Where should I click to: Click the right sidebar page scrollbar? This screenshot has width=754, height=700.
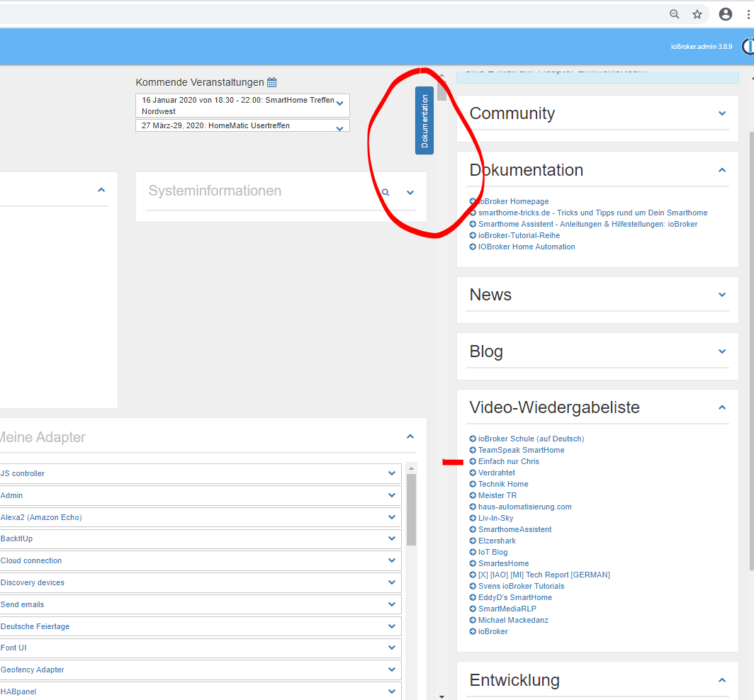pyautogui.click(x=752, y=351)
